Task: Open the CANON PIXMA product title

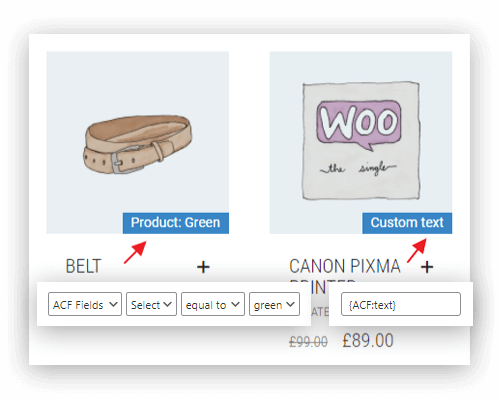Action: click(345, 266)
